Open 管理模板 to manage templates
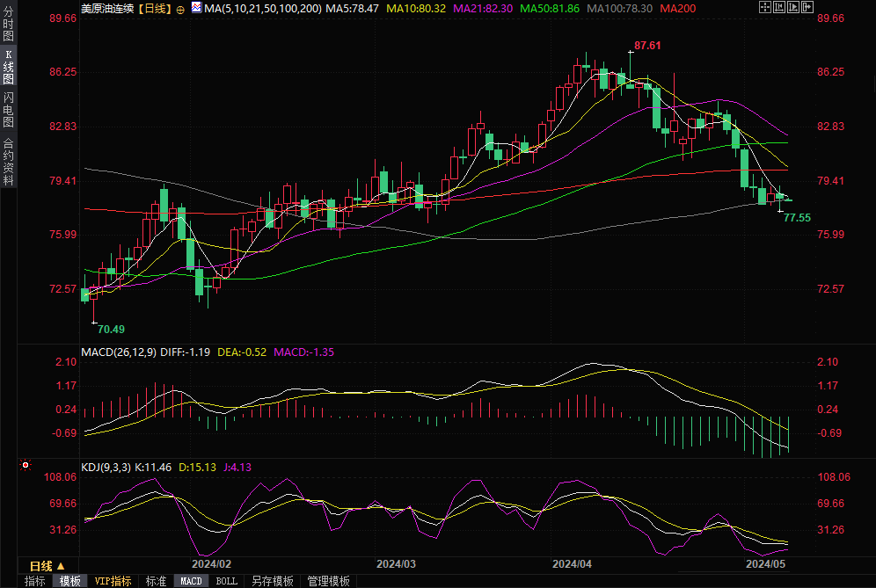This screenshot has height=588, width=876. tap(327, 581)
